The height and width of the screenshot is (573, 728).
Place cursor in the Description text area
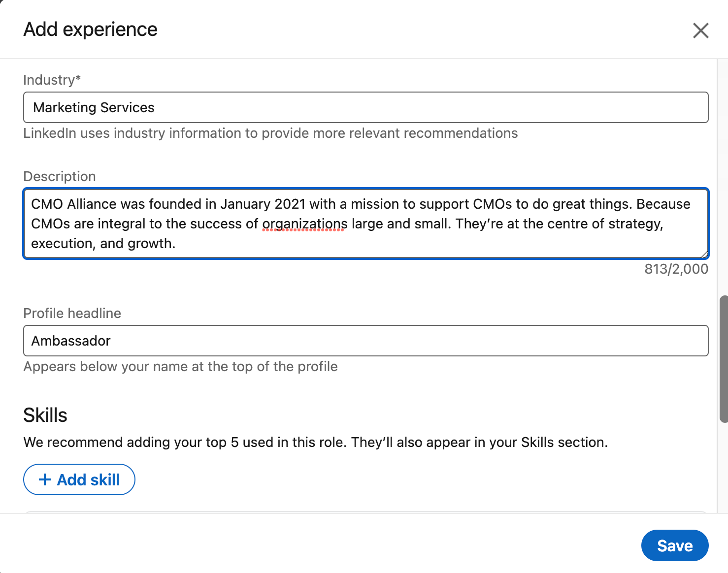tap(366, 223)
